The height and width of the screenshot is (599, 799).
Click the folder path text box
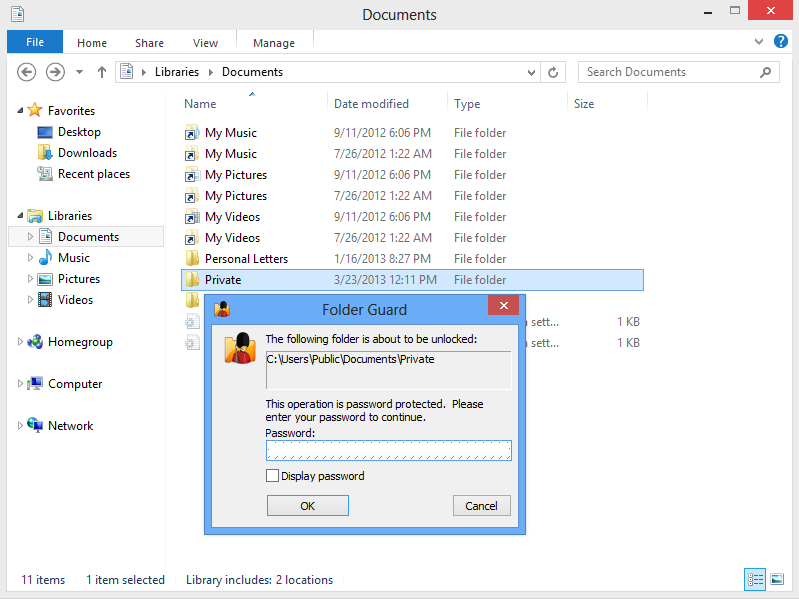pyautogui.click(x=388, y=370)
